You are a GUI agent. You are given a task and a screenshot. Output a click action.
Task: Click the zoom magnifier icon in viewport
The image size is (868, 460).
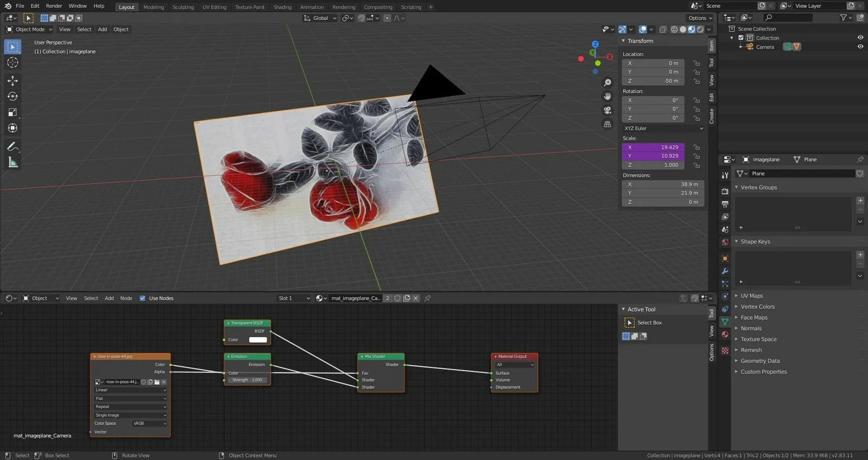coord(608,82)
